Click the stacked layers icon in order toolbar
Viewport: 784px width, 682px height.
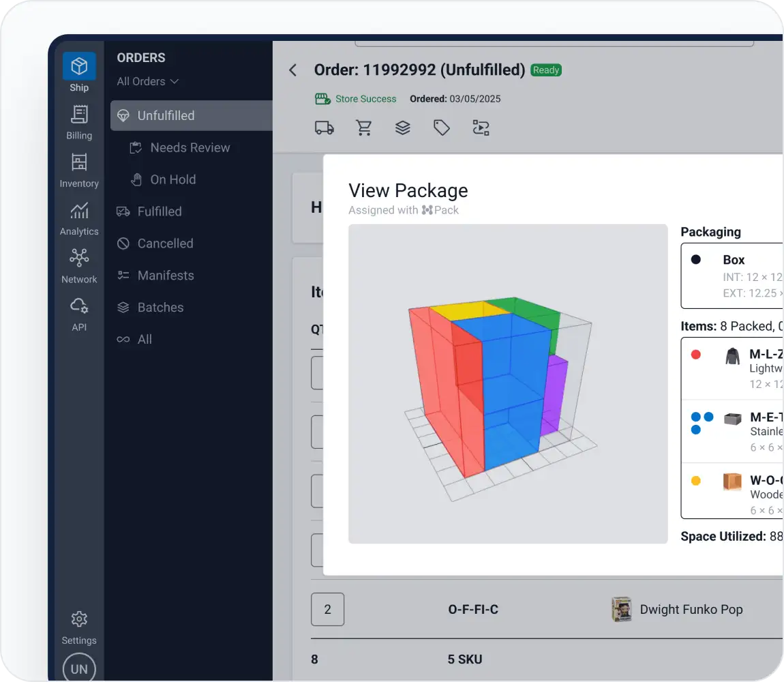pos(403,128)
